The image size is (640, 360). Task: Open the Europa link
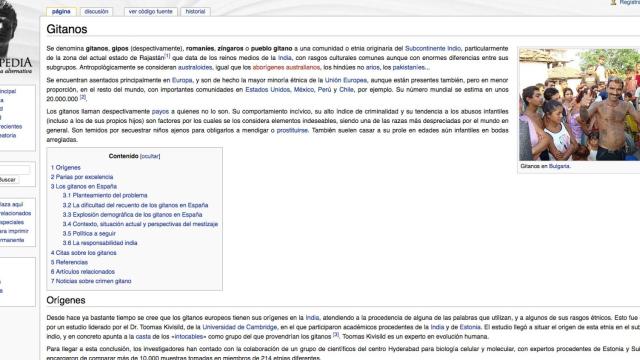click(182, 80)
